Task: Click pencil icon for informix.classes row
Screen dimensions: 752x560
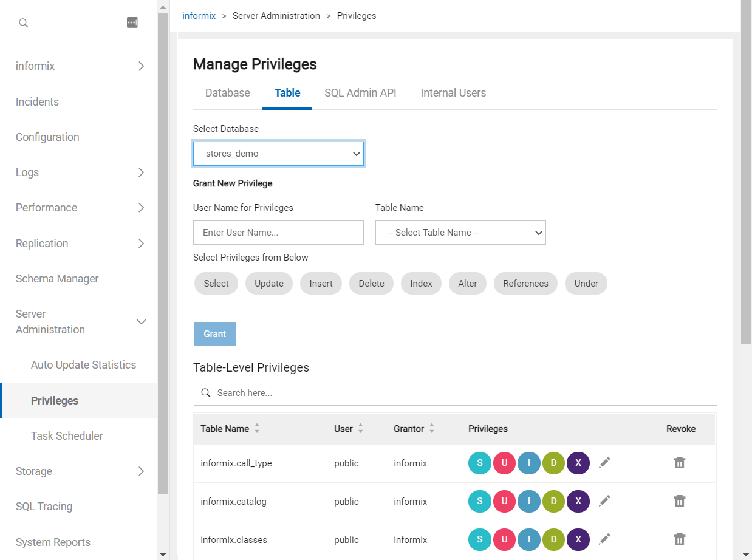Action: pos(604,539)
